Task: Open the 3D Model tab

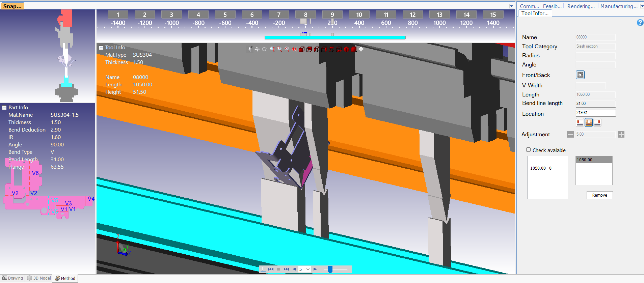Action: click(39, 278)
